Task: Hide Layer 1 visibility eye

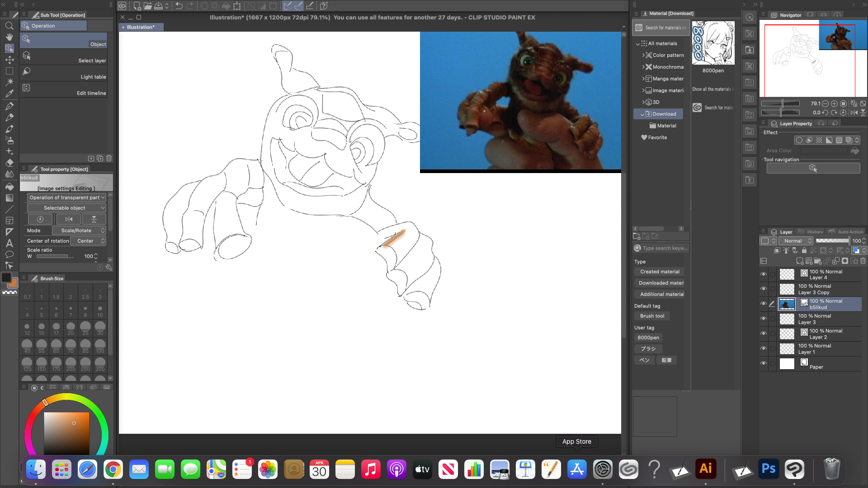Action: click(764, 348)
